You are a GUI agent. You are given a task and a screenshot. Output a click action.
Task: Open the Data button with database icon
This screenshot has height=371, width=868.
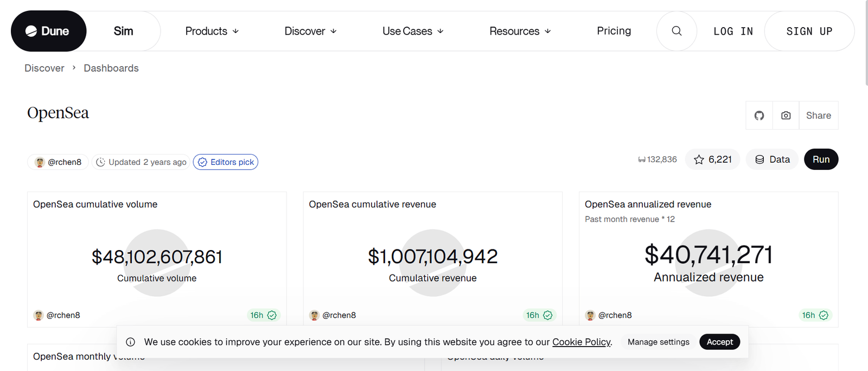(772, 159)
